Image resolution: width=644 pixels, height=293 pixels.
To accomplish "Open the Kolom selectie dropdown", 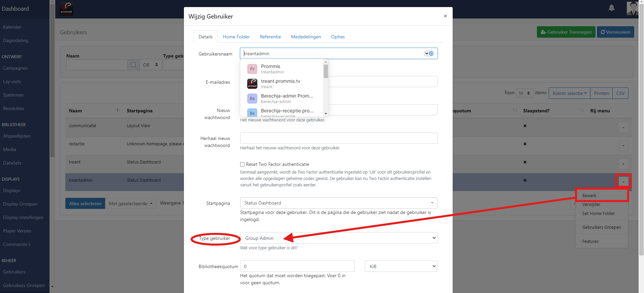I will [569, 93].
